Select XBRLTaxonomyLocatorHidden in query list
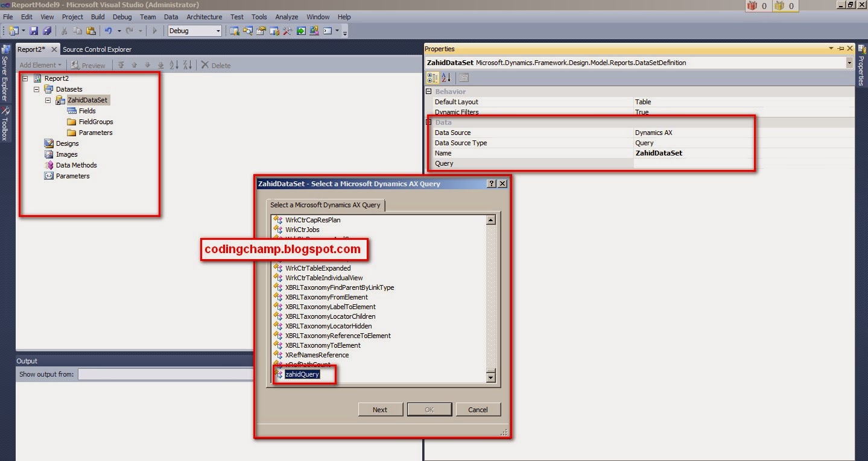The image size is (868, 461). (328, 326)
